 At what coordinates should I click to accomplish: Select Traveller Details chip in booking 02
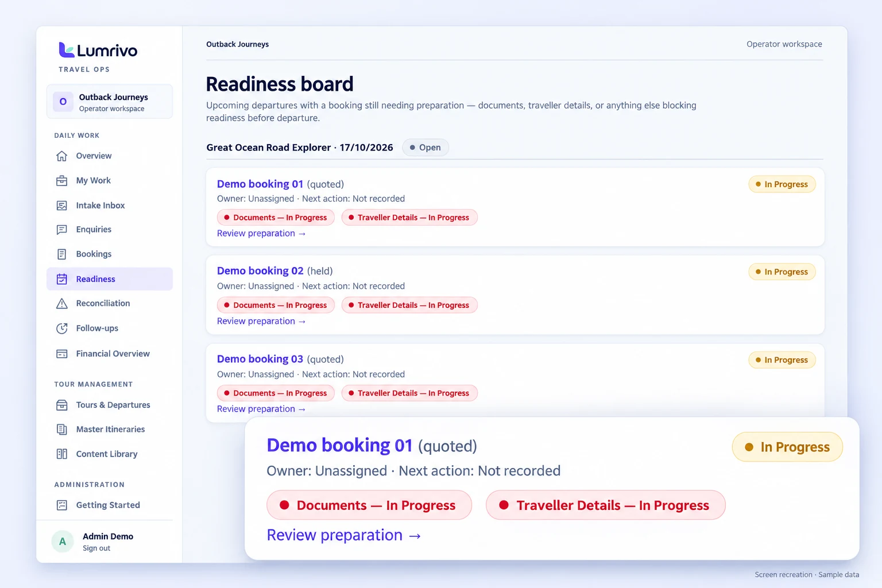[409, 305]
